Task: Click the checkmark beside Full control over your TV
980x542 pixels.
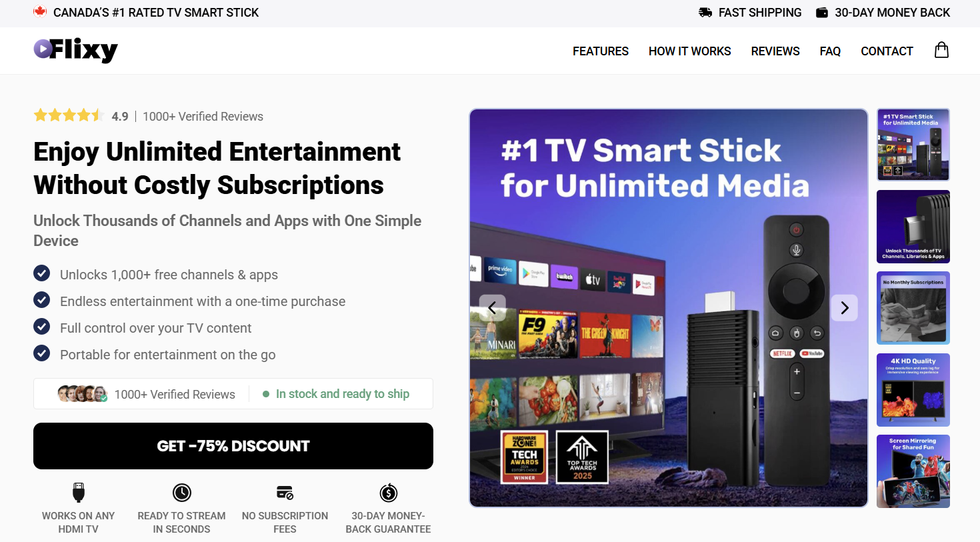Action: (42, 327)
